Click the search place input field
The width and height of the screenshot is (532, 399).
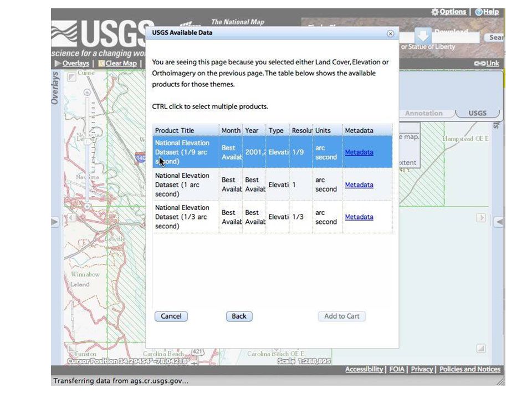click(x=441, y=38)
